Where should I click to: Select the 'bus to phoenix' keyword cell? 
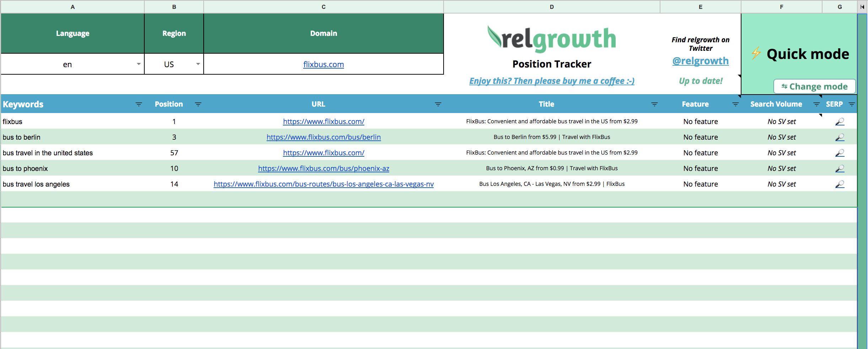coord(73,168)
